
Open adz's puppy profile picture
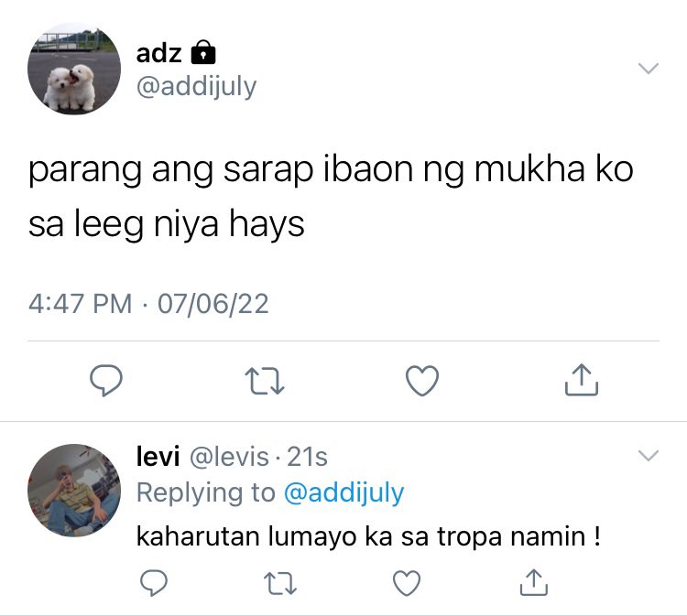click(x=74, y=69)
